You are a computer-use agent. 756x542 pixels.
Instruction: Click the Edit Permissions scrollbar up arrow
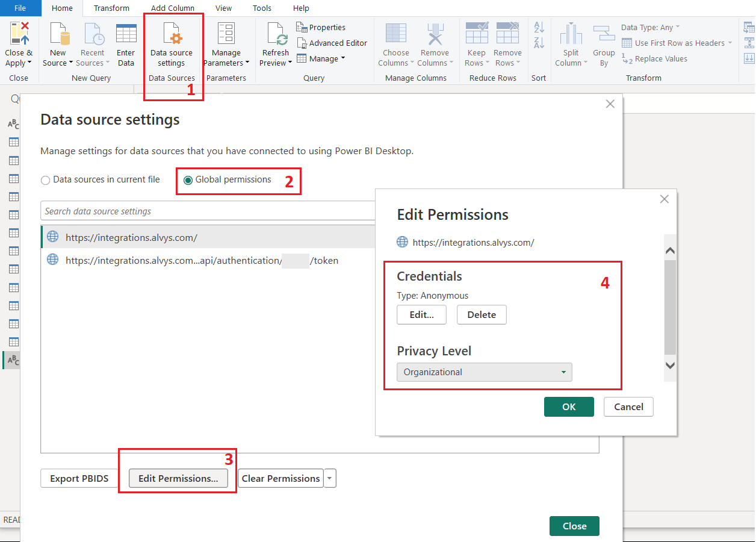pyautogui.click(x=670, y=251)
